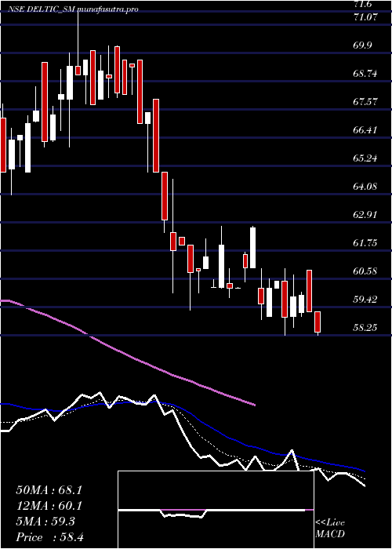The image size is (392, 549).
Task: Click the 67.57 price axis label
Action: point(366,102)
